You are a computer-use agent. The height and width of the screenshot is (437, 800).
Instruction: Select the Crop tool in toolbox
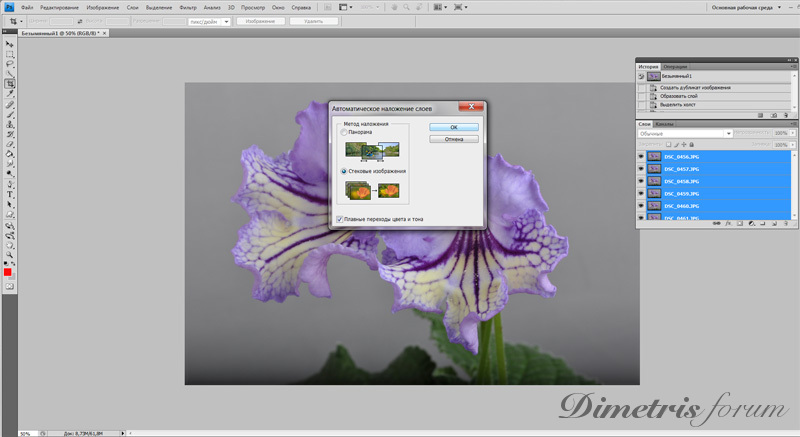9,84
